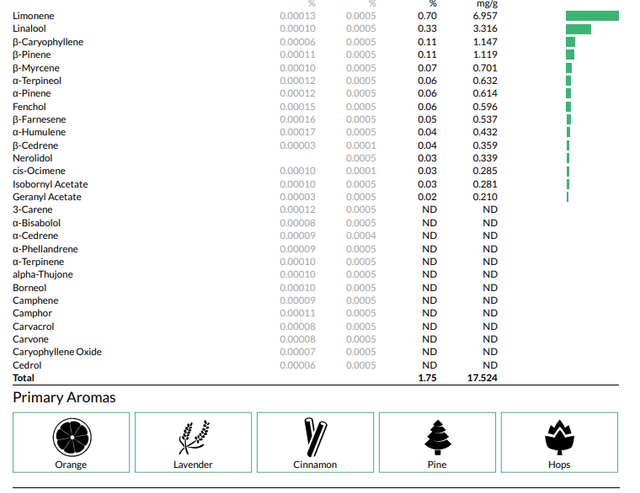
Task: Click the Geranyl Acetate row name
Action: point(47,197)
